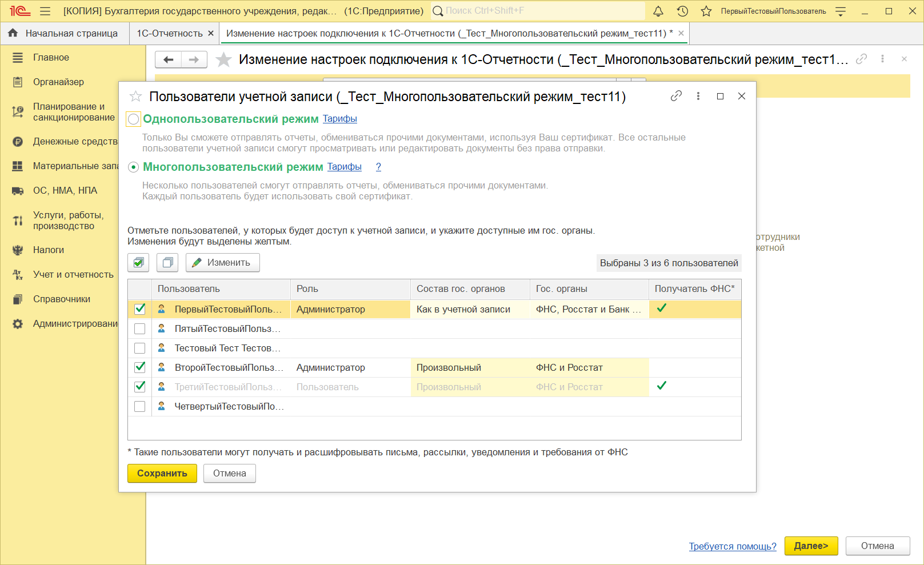Image resolution: width=924 pixels, height=565 pixels.
Task: Click Отмена button in background form
Action: [x=878, y=546]
